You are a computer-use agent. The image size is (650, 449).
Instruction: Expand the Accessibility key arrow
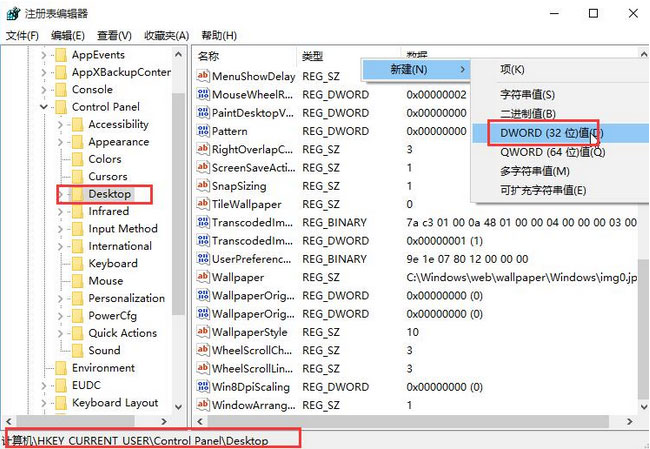pyautogui.click(x=60, y=125)
